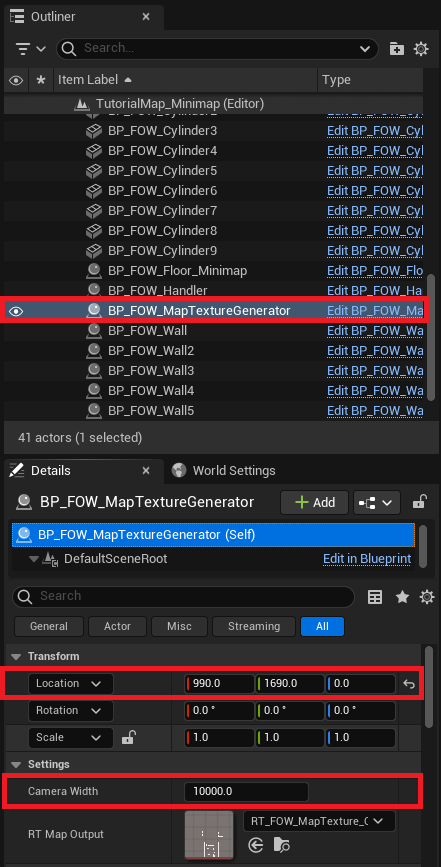Toggle the Scale lock ratio padlock
This screenshot has width=441, height=867.
click(129, 737)
